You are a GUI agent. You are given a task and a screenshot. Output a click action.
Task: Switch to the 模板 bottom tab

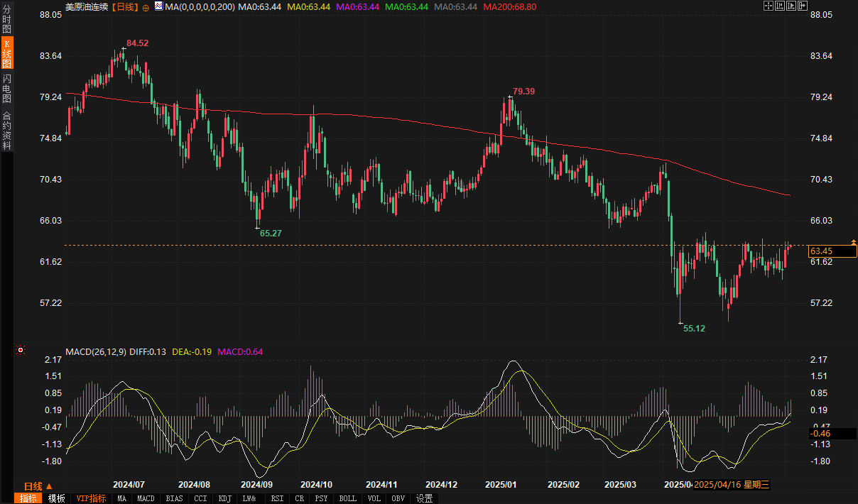(56, 498)
